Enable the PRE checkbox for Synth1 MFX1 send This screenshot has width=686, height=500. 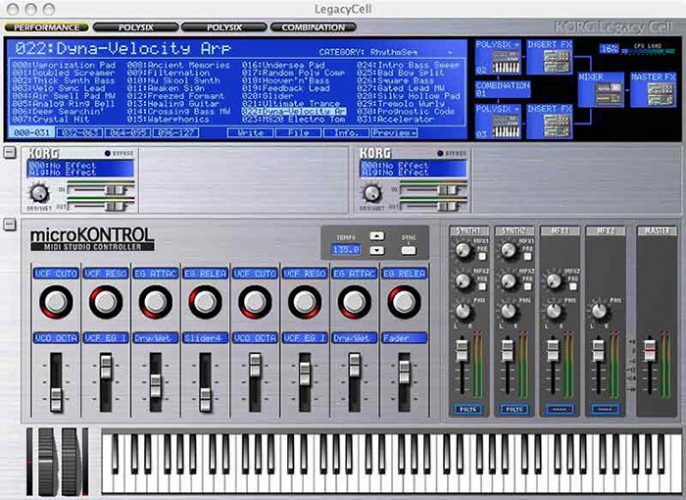(x=483, y=257)
